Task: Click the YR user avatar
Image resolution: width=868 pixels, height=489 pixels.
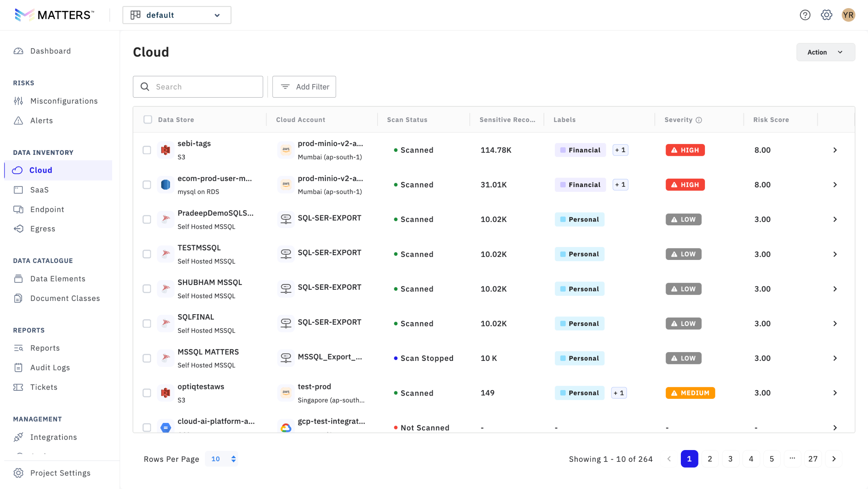Action: (848, 15)
